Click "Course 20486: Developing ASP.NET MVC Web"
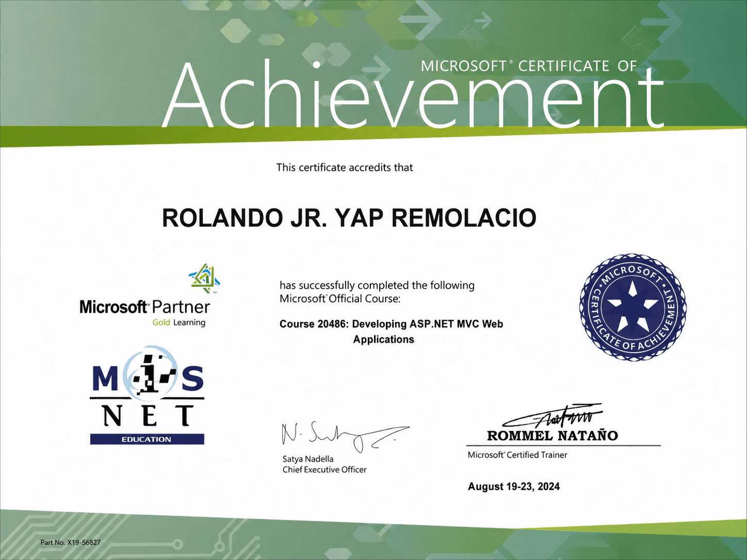The image size is (747, 560). click(x=391, y=324)
